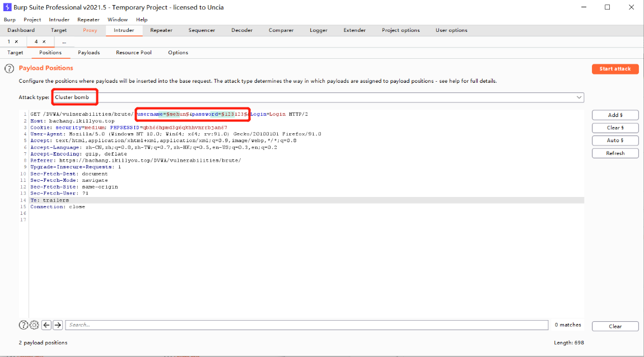Click the Sec-Fetch-Mode: navigate line
The width and height of the screenshot is (644, 357).
tap(69, 181)
